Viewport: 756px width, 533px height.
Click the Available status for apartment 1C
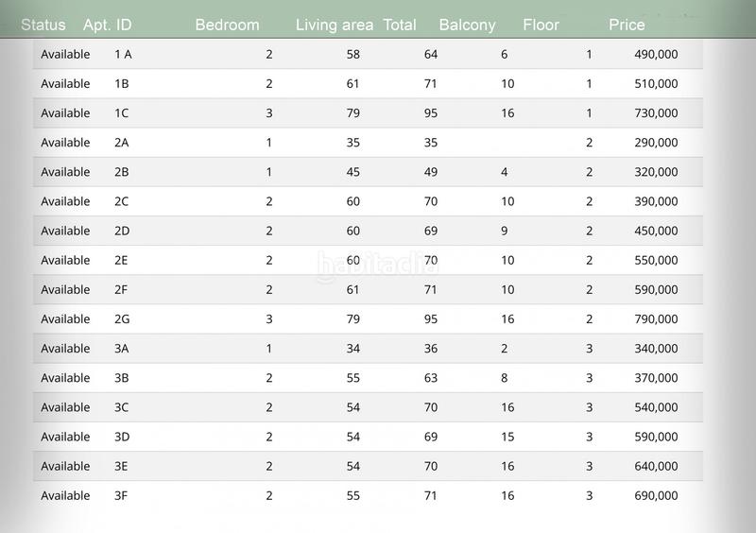[65, 113]
